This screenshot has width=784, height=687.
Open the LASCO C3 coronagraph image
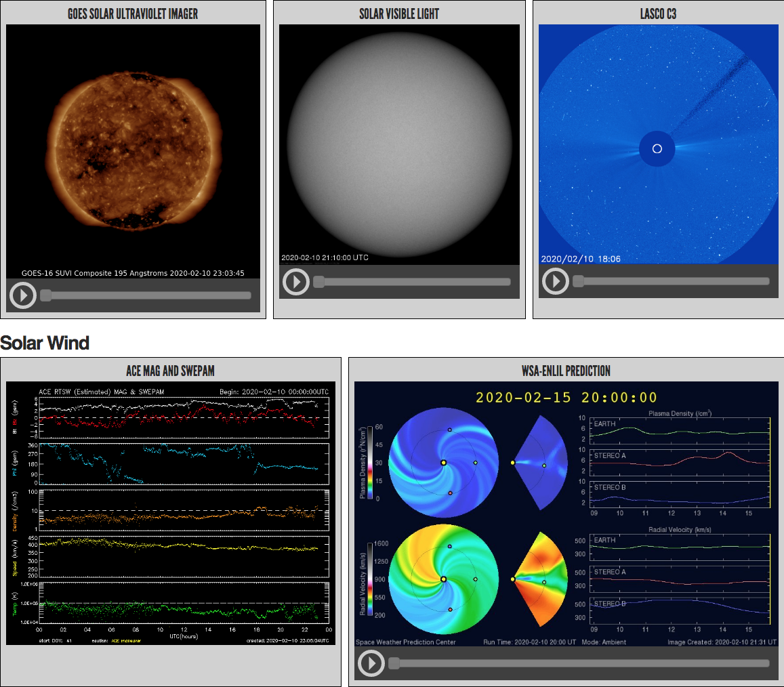click(659, 144)
